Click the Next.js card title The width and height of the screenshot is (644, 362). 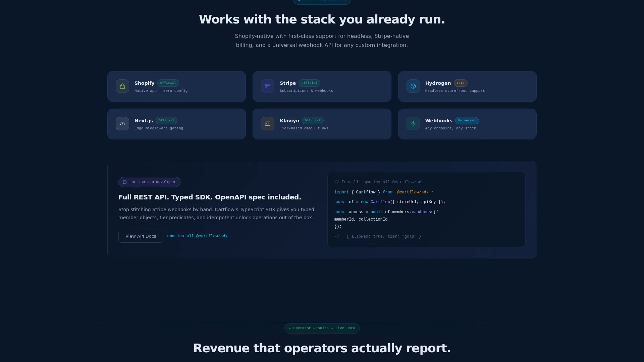coord(144,121)
